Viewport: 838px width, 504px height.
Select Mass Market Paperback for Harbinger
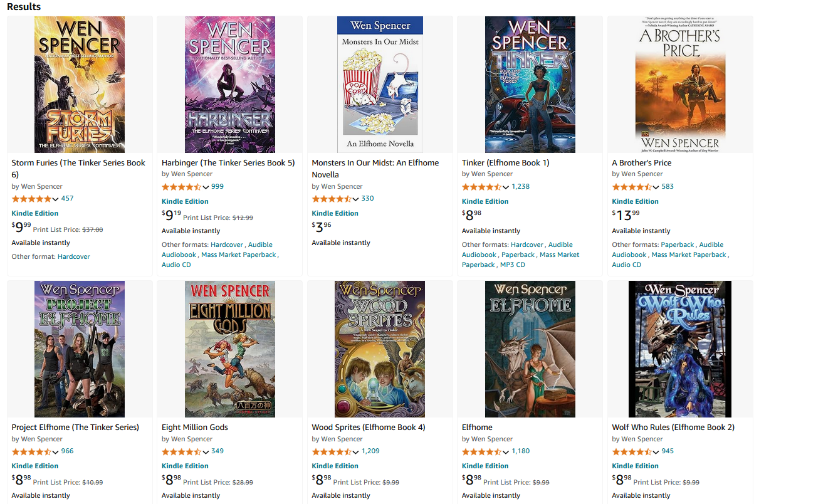pyautogui.click(x=239, y=255)
